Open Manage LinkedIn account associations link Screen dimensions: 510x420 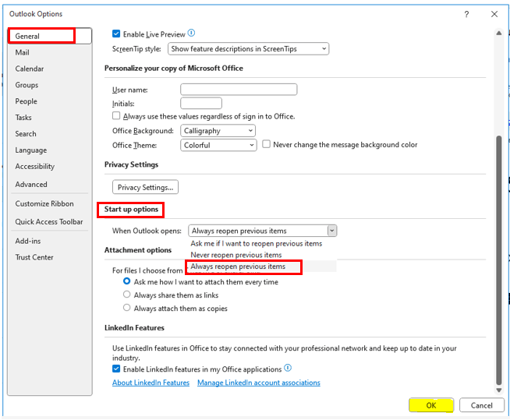[x=259, y=383]
